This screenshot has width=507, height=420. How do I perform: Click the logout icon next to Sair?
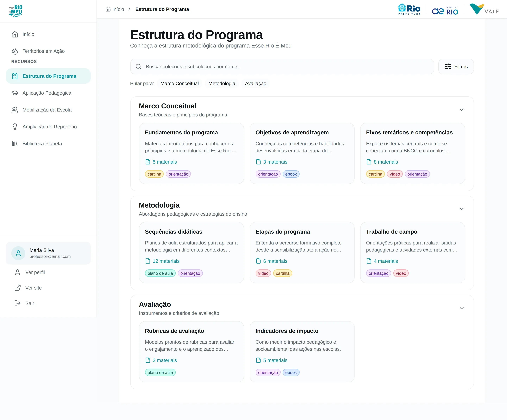pyautogui.click(x=18, y=303)
